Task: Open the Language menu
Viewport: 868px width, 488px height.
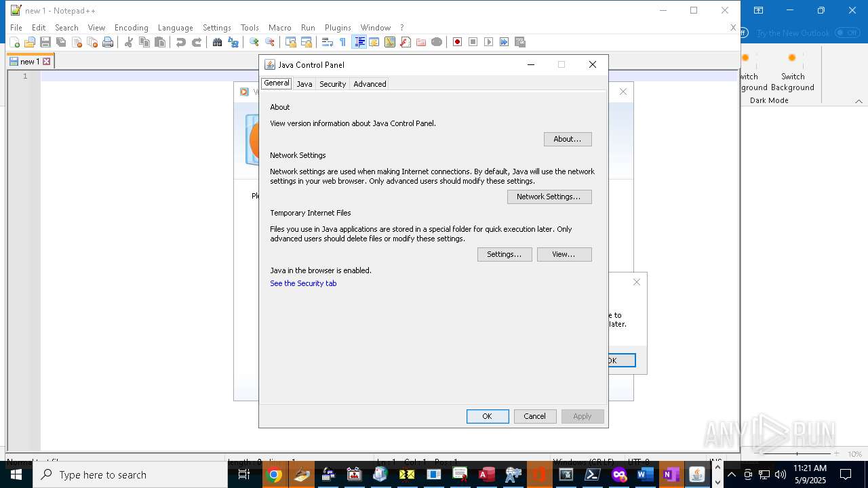Action: [x=175, y=28]
